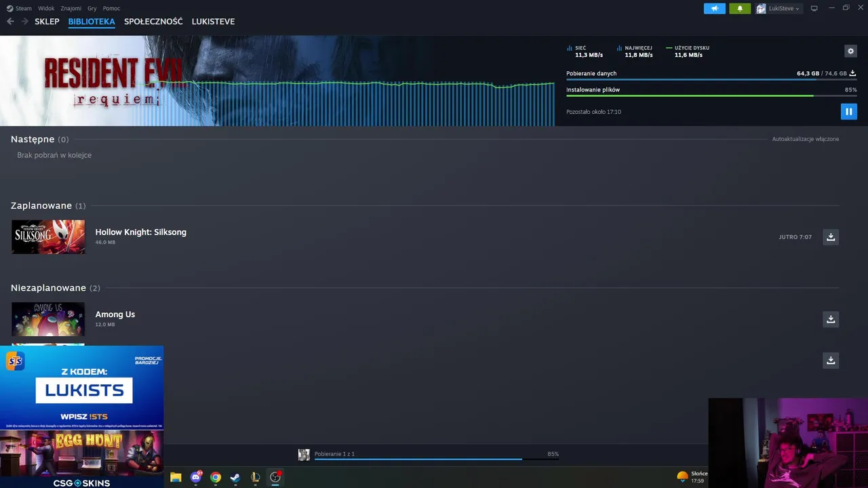The image size is (868, 488).
Task: Click the Steam logo in the menu bar
Action: [9, 8]
